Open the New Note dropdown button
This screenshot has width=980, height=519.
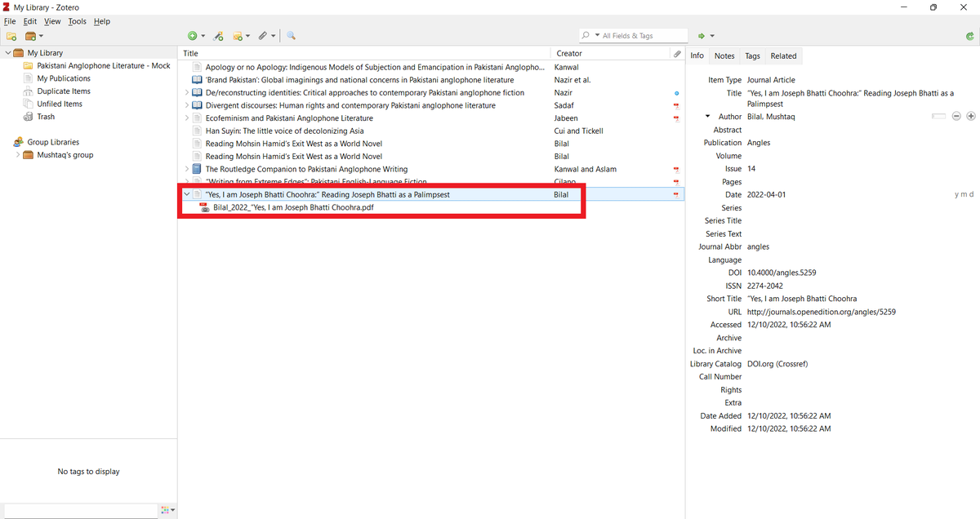pos(242,36)
